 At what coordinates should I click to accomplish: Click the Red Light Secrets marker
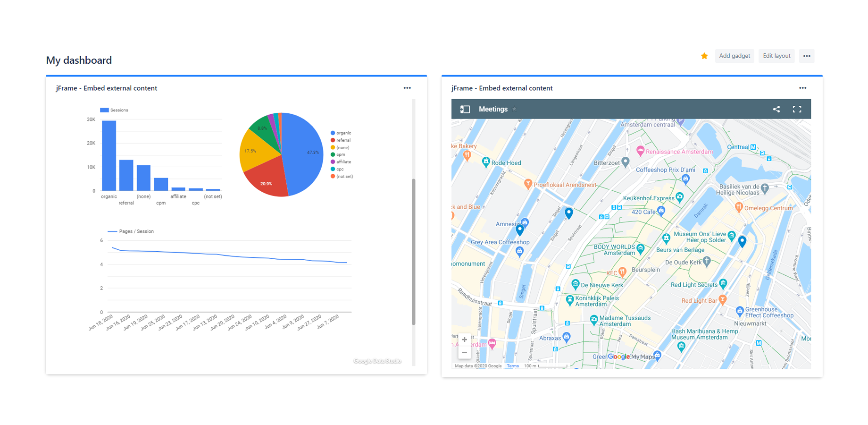(723, 283)
